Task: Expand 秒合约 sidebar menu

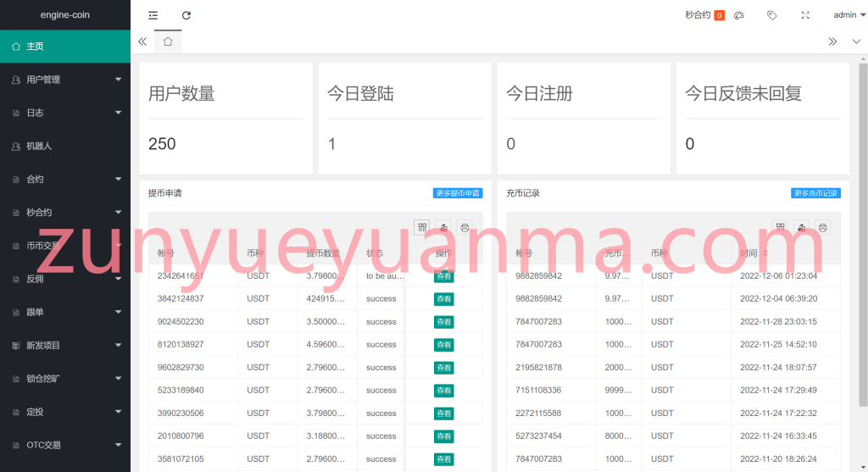Action: click(x=65, y=213)
